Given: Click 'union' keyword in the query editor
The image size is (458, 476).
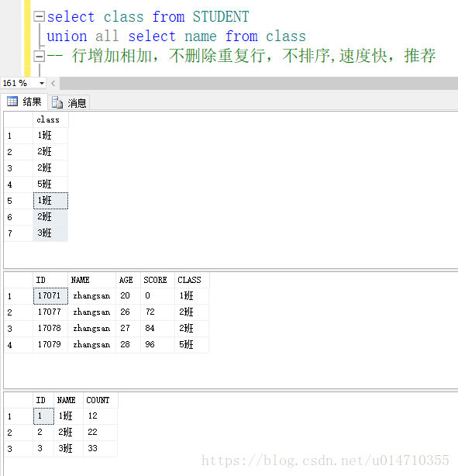Looking at the screenshot, I should pos(67,36).
